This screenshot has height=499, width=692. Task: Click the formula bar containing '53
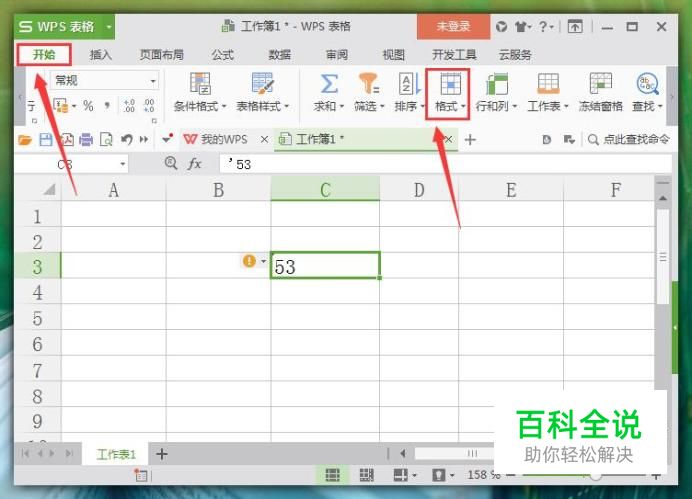[x=446, y=164]
